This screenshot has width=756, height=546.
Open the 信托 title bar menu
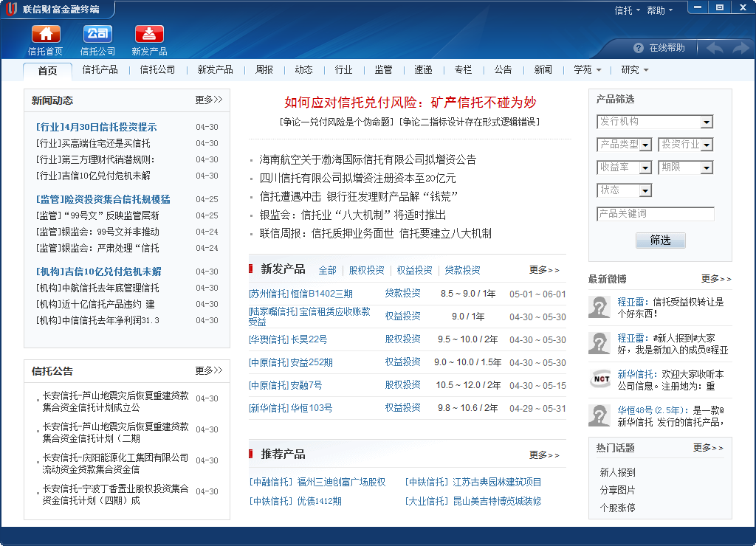[628, 10]
